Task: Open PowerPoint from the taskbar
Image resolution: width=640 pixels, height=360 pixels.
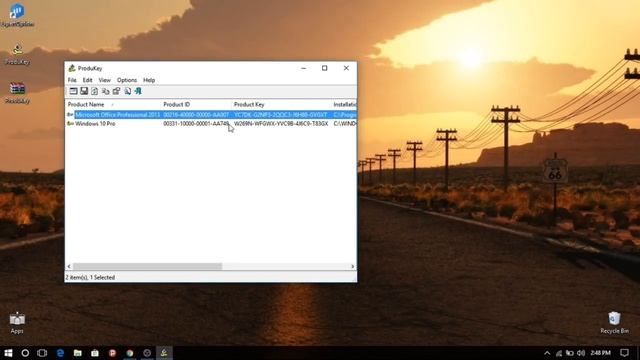Action: point(112,353)
